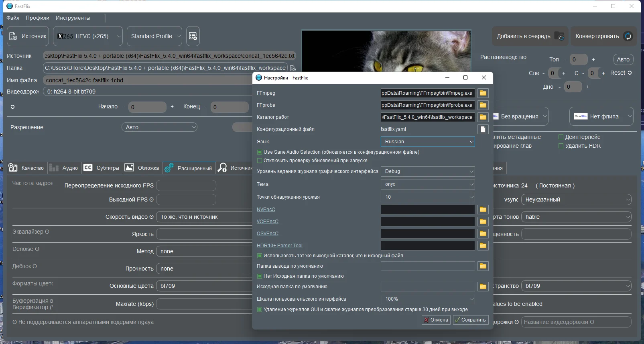Expand the Тема dropdown set to onyx
This screenshot has height=344, width=644.
(x=428, y=184)
